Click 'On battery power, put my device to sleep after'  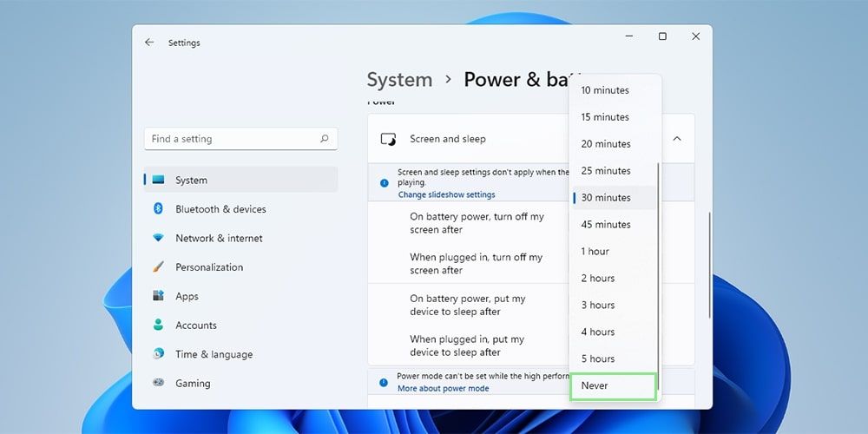(468, 305)
